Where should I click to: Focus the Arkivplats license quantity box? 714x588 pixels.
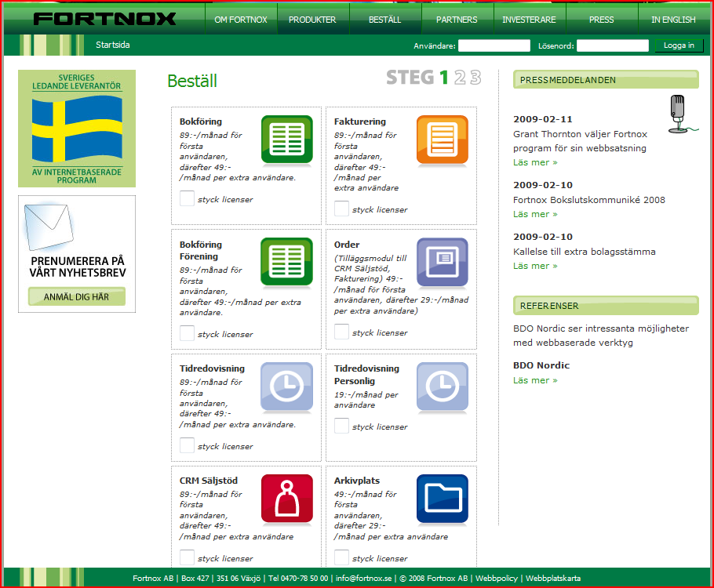(341, 557)
